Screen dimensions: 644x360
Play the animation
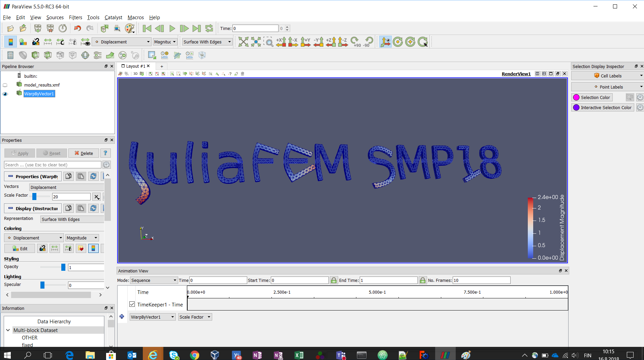point(172,29)
